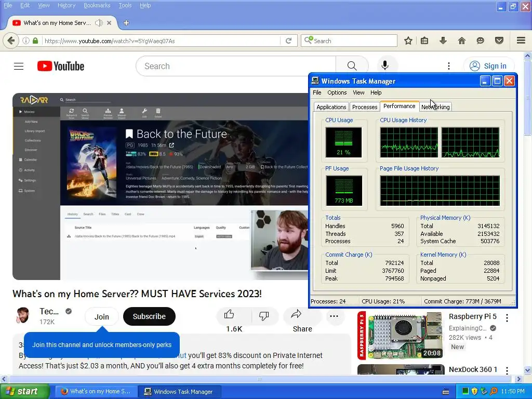Click the video title heading text
Screen dimensions: 532x399
[x=137, y=294]
